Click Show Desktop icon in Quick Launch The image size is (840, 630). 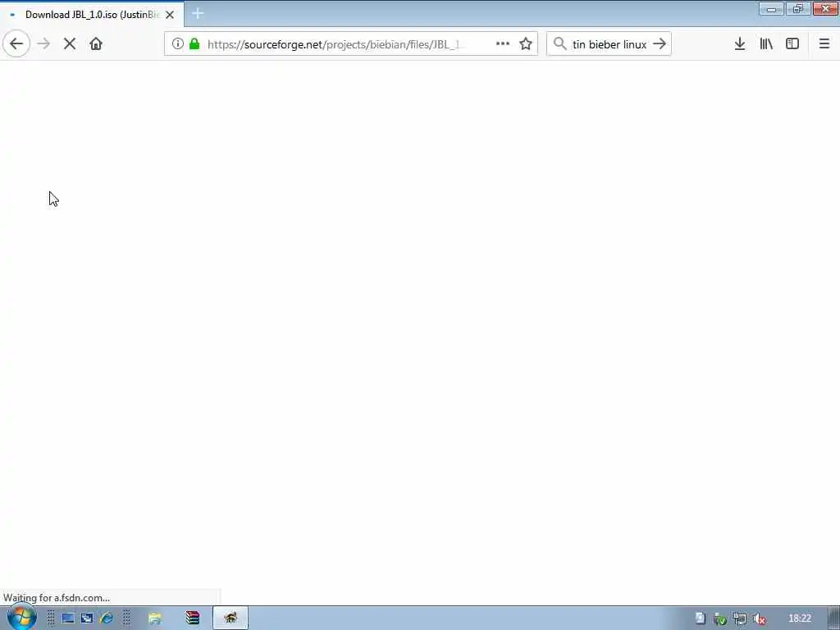pos(68,619)
